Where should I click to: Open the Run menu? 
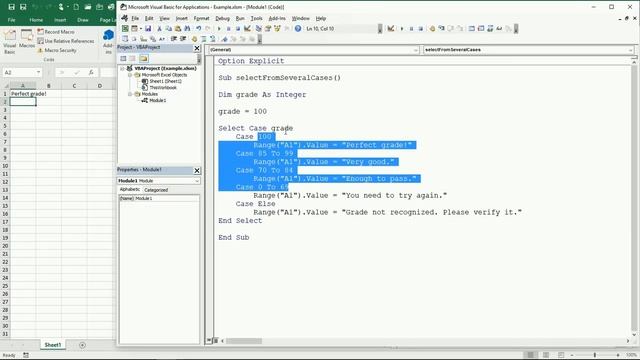coord(240,18)
